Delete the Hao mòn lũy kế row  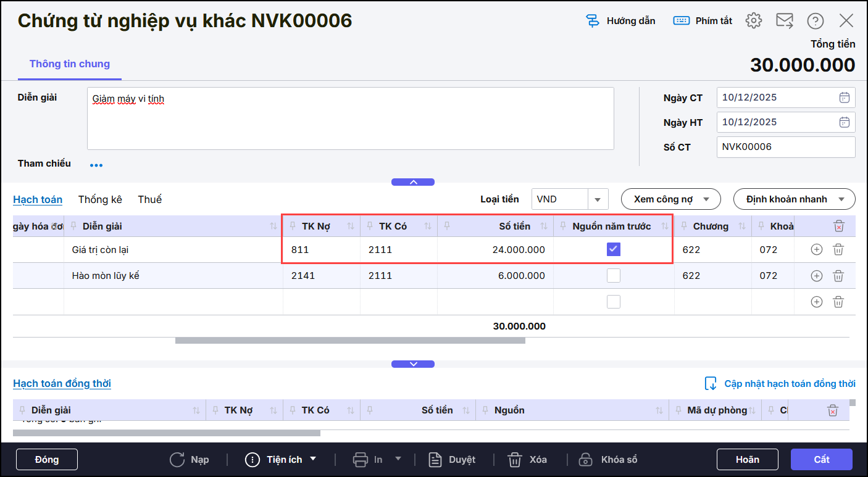838,276
